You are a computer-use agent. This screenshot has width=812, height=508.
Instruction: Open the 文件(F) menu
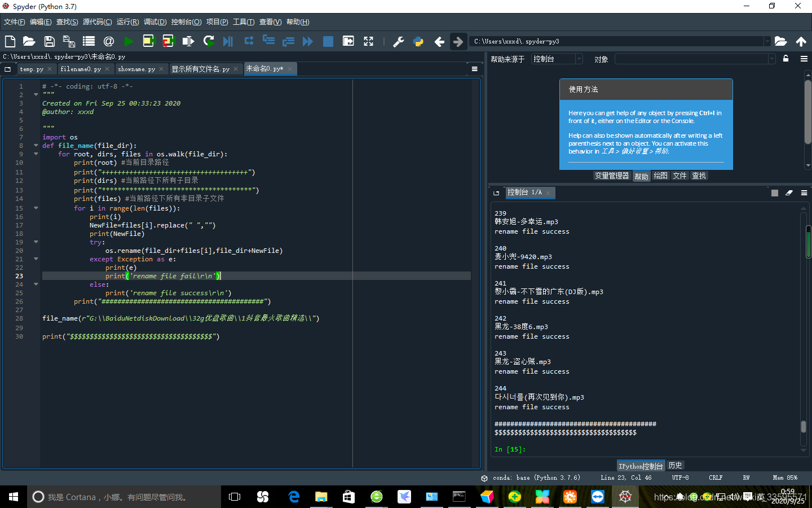(15, 22)
